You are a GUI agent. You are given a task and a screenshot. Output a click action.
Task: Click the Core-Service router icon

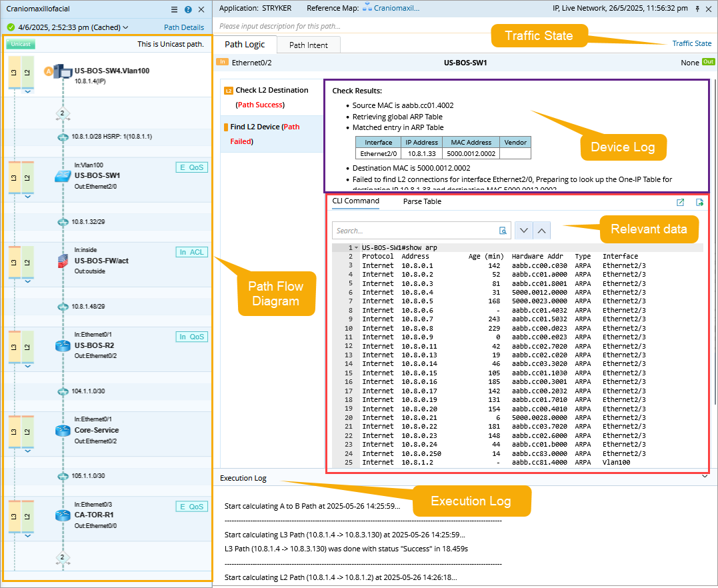[x=63, y=431]
